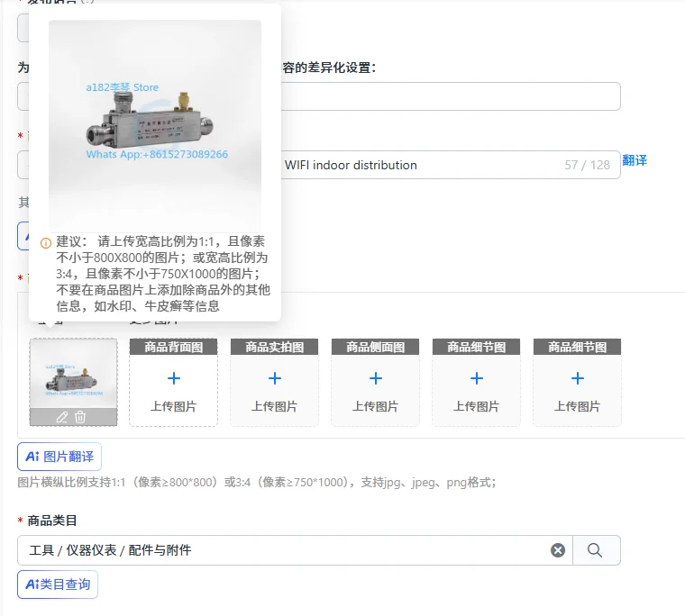Click the 57 / 128 character counter
The image size is (685, 616).
point(587,165)
